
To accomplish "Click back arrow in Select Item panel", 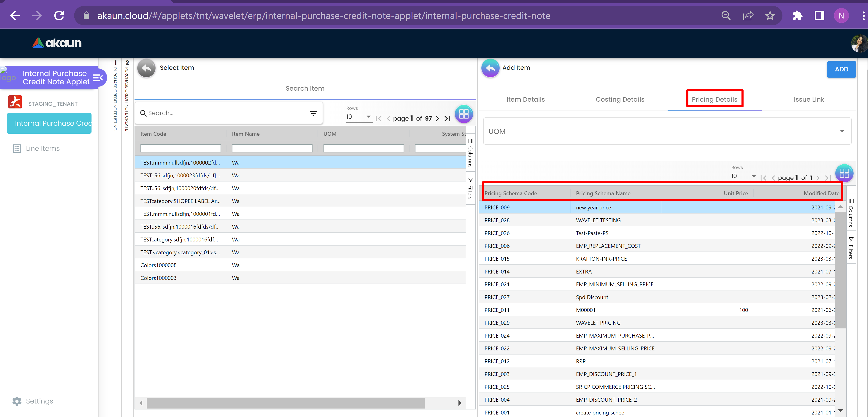I will point(146,68).
